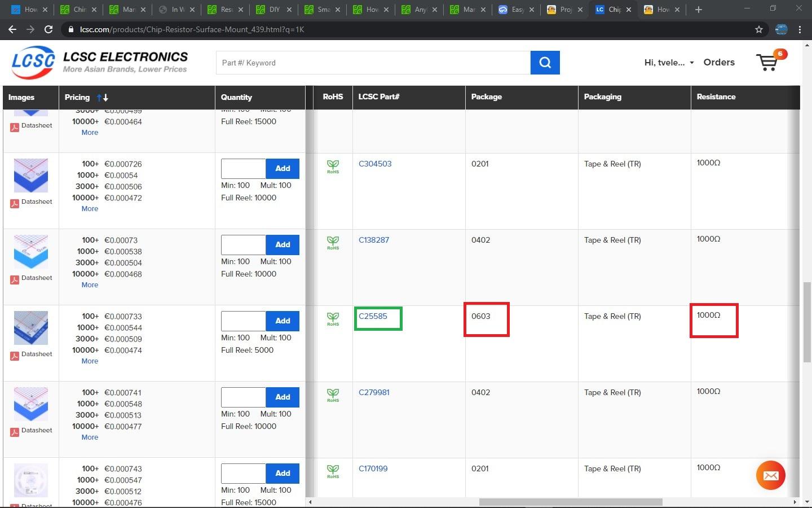812x508 pixels.
Task: Expand More pricing for C279981 row
Action: tap(90, 437)
